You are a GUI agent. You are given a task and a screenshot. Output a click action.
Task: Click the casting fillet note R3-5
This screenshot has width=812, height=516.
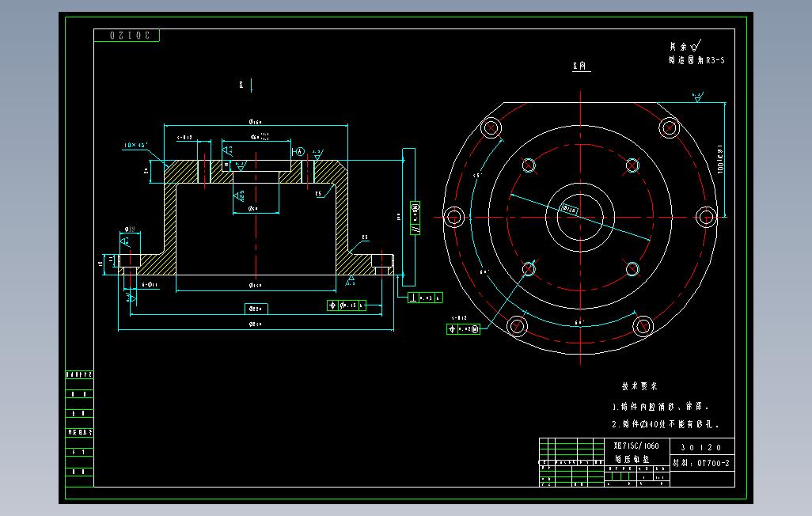(696, 60)
